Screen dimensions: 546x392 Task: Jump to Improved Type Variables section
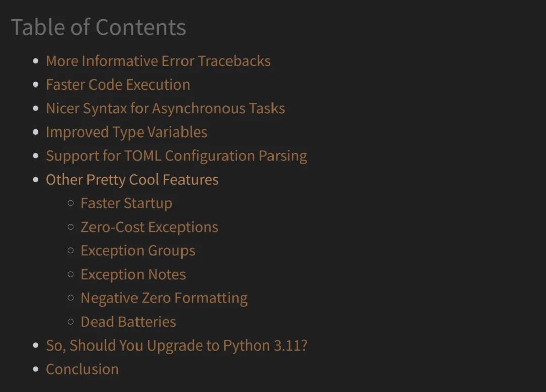point(126,133)
